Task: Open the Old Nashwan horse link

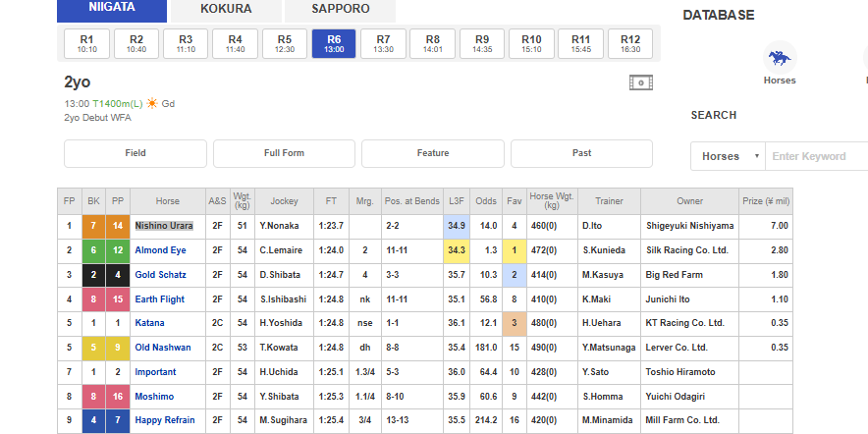Action: tap(163, 348)
